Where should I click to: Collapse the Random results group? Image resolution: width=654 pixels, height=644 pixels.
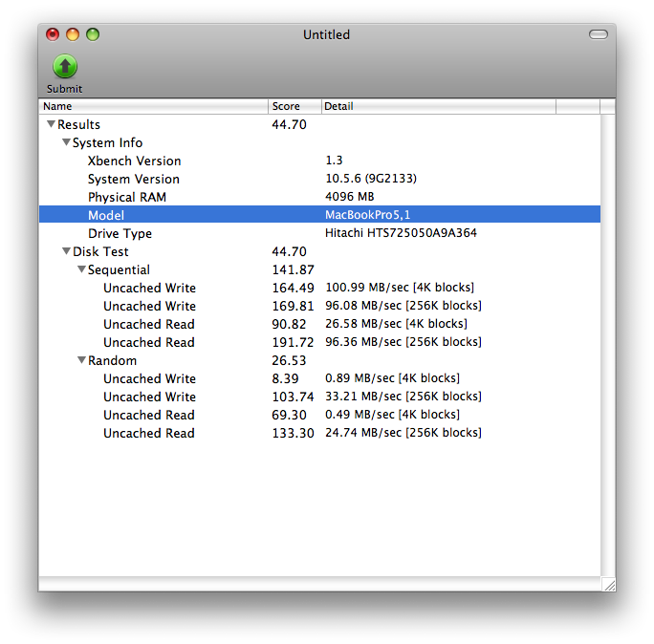(x=81, y=359)
